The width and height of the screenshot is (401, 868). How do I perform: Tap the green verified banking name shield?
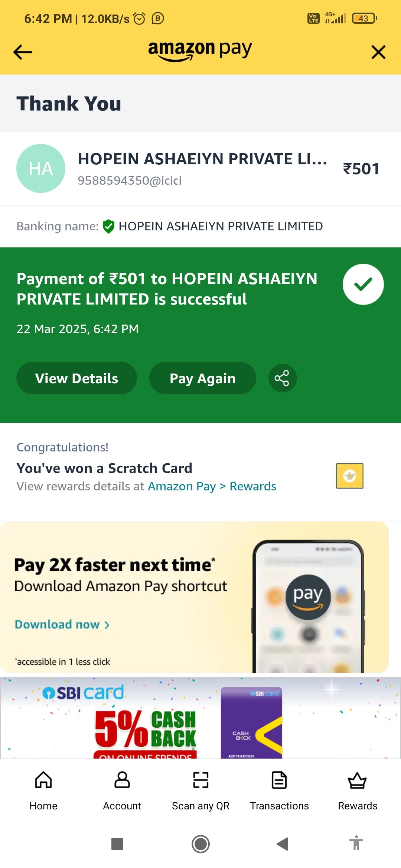click(108, 226)
